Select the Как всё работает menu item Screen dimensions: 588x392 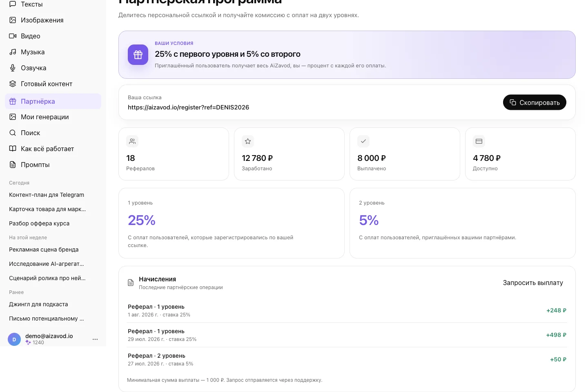tap(53, 149)
